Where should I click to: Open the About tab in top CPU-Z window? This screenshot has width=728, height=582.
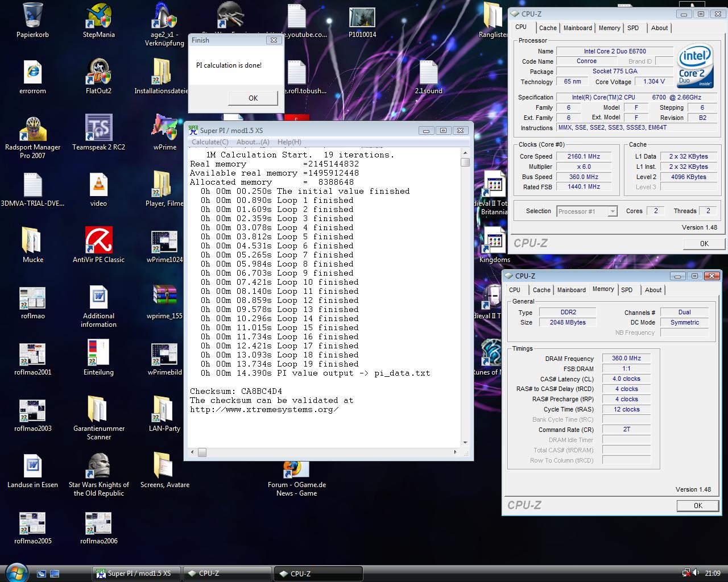pos(660,28)
